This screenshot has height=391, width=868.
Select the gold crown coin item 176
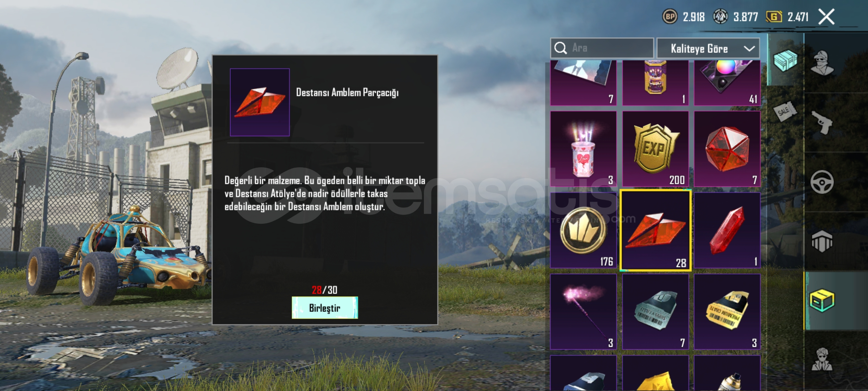(x=583, y=230)
